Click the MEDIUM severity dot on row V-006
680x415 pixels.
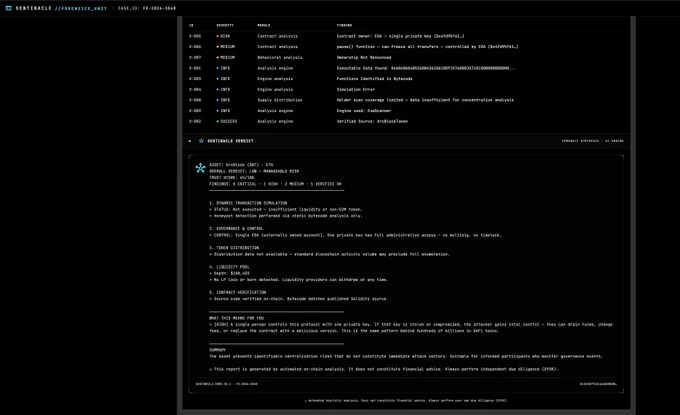click(x=218, y=47)
